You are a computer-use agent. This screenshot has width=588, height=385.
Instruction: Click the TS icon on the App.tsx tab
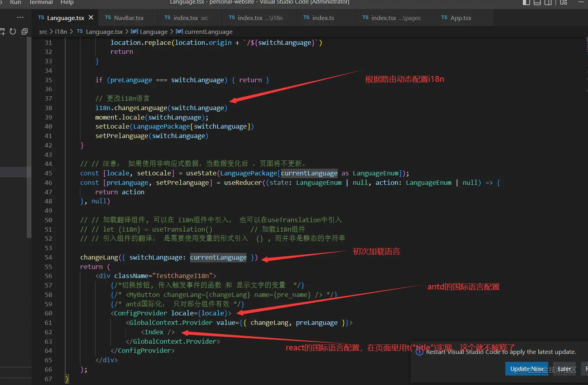444,18
